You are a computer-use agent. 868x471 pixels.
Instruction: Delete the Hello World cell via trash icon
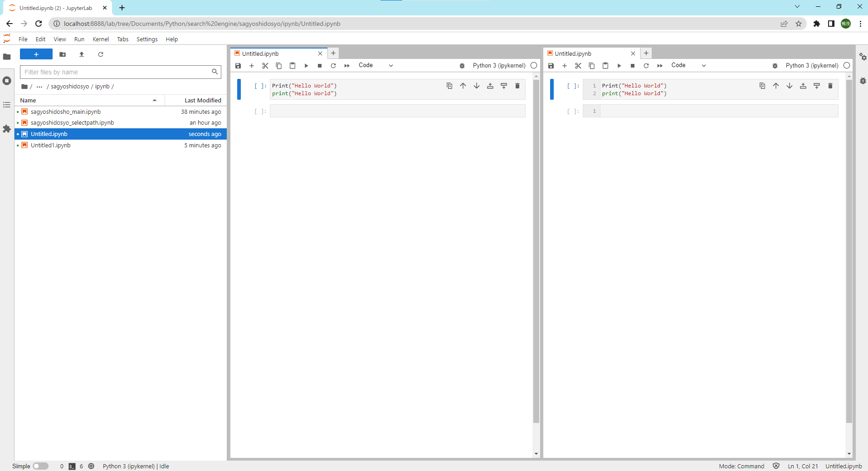[x=517, y=86]
